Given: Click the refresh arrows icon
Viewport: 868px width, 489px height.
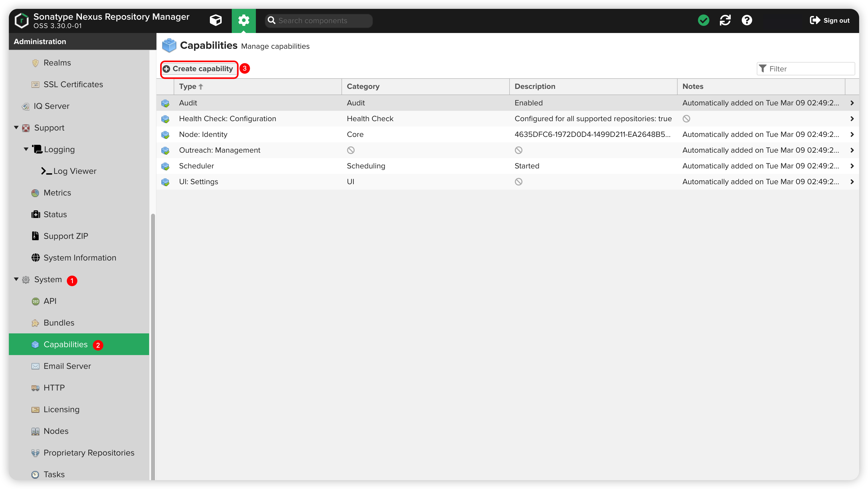Looking at the screenshot, I should pyautogui.click(x=725, y=20).
